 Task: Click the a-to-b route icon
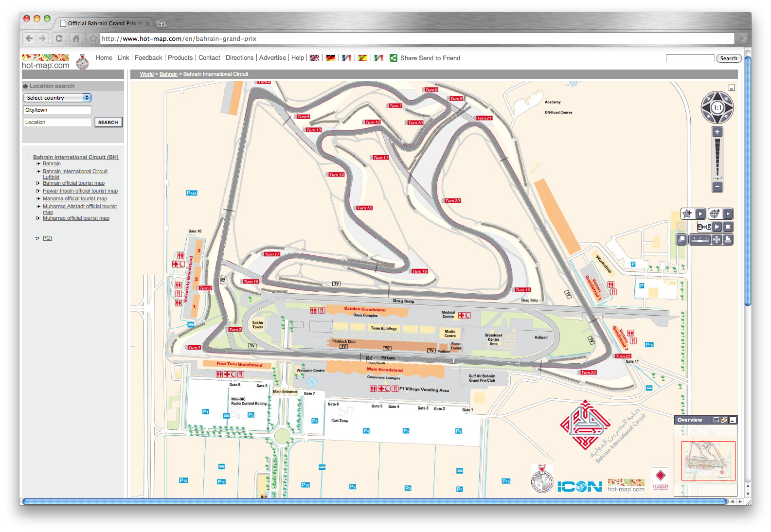click(703, 227)
